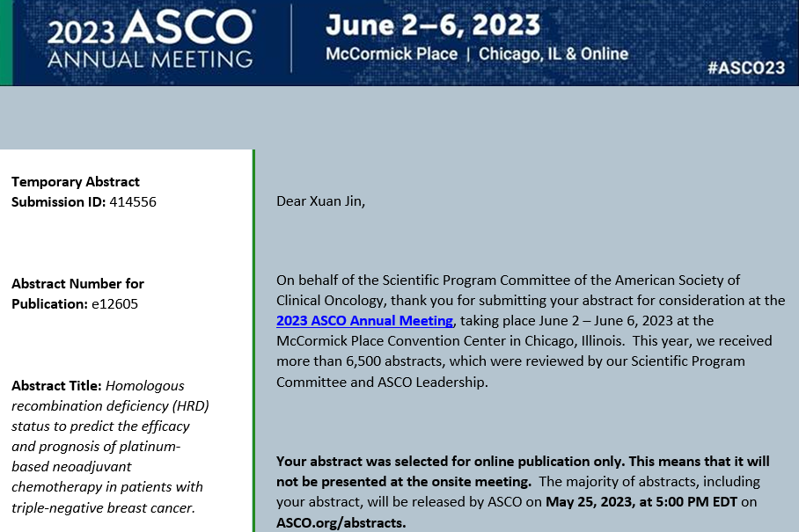Click McCormick Place in the banner
This screenshot has height=532, width=799.
tap(392, 55)
